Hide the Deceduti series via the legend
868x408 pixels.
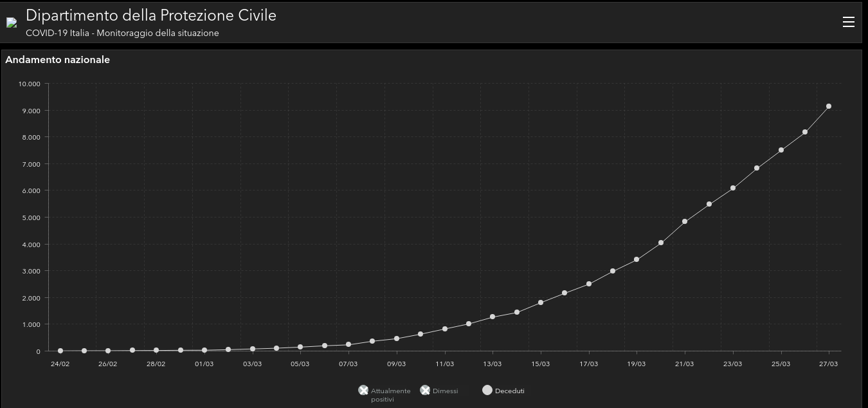pyautogui.click(x=487, y=391)
